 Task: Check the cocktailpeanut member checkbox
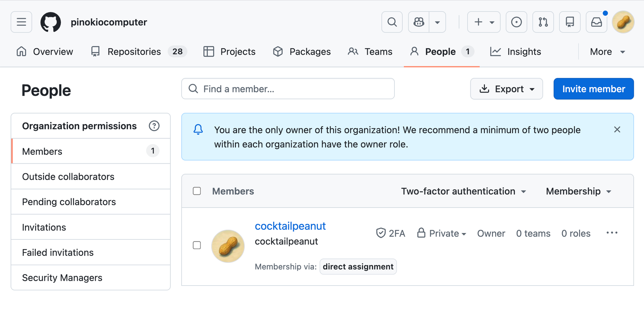point(197,245)
